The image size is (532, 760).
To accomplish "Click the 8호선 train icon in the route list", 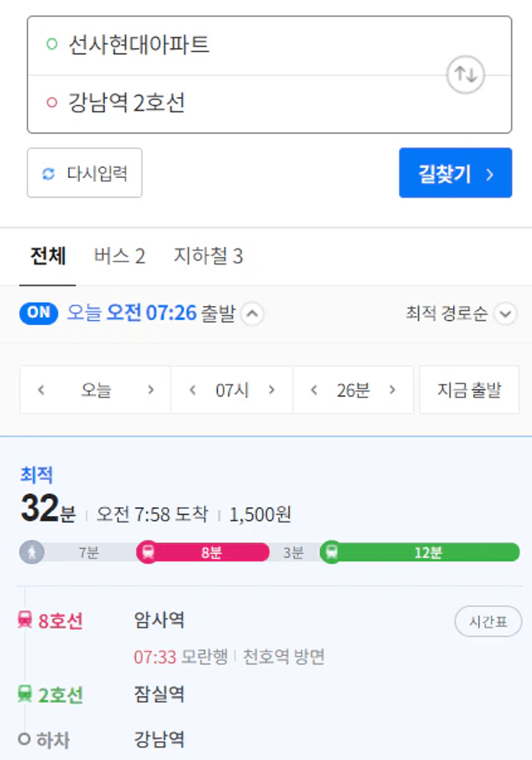I will pyautogui.click(x=25, y=619).
